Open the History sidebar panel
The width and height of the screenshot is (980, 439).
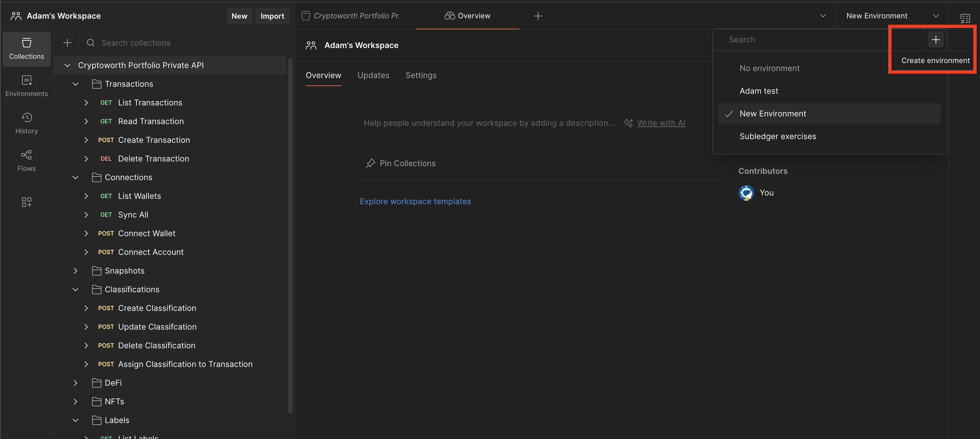26,123
